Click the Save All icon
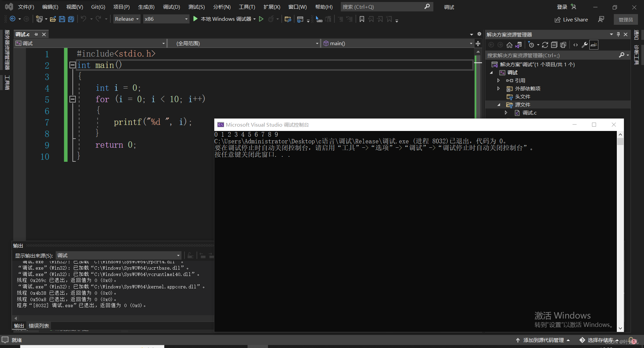 click(71, 19)
